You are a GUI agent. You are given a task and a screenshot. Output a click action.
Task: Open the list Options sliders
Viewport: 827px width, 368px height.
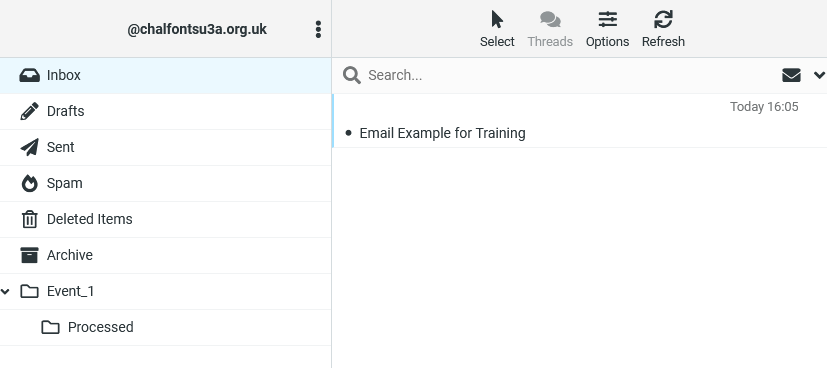click(607, 30)
